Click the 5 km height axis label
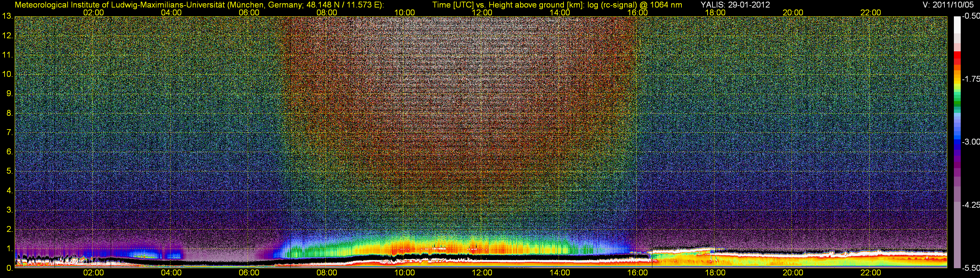 (x=9, y=171)
